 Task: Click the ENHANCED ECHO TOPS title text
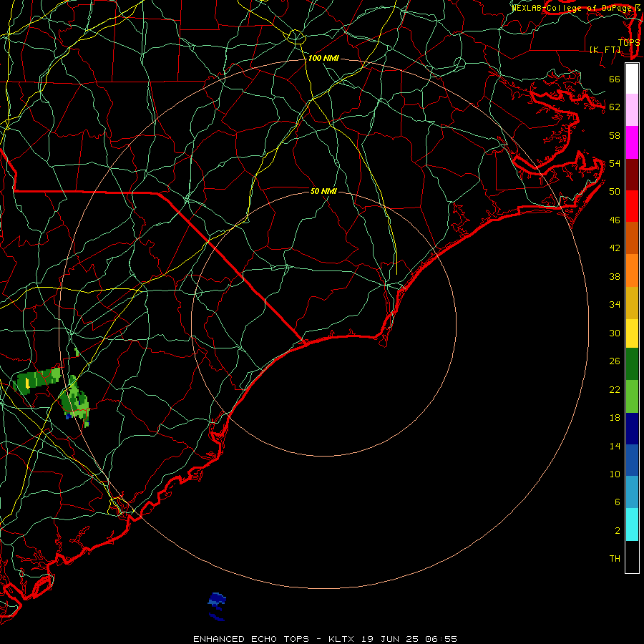(x=251, y=639)
